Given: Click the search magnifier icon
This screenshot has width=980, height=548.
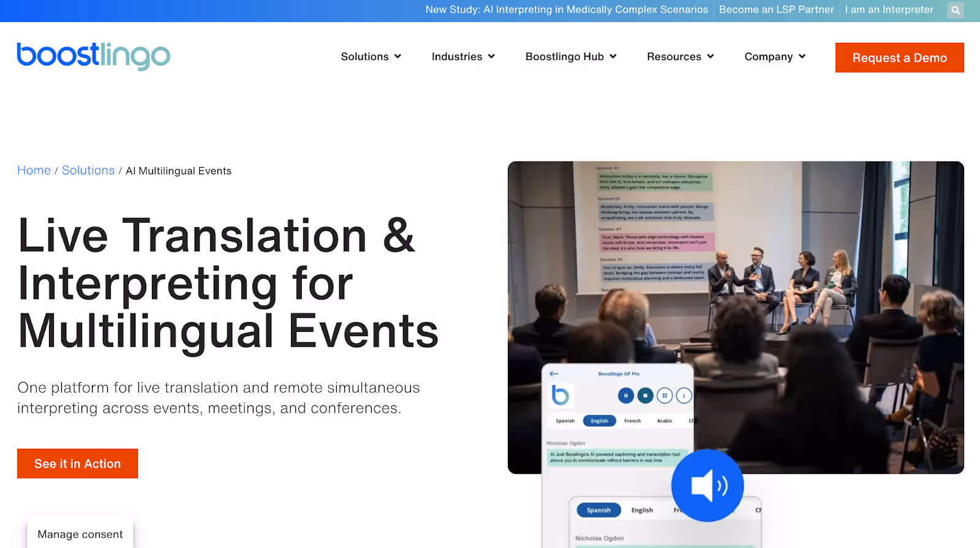Looking at the screenshot, I should (x=956, y=10).
